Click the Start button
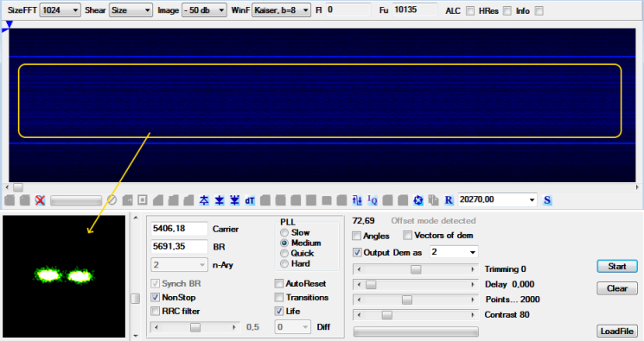Screen dimensions: 644x341 pos(617,266)
